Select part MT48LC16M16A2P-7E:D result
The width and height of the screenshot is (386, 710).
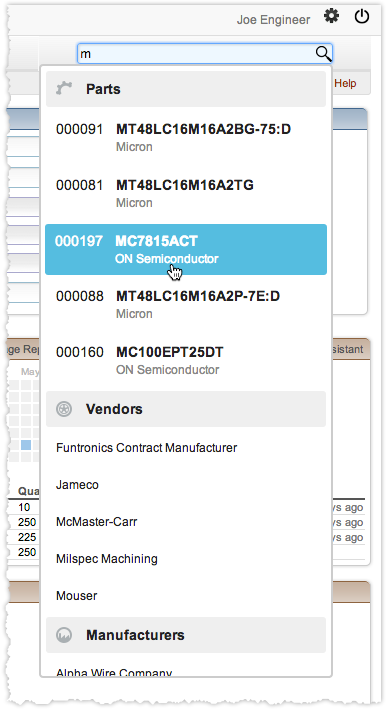(x=186, y=305)
